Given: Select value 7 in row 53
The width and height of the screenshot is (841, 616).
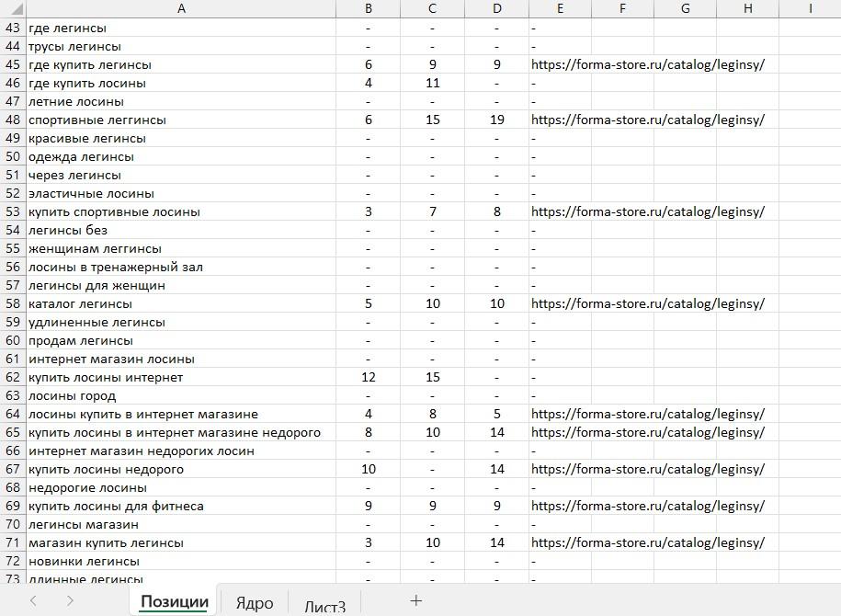Looking at the screenshot, I should point(432,212).
